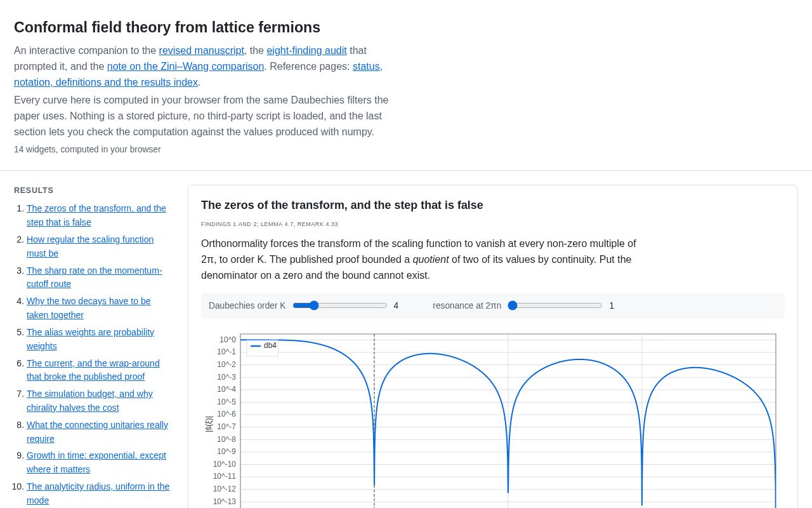The image size is (812, 508).
Task: Click the 10^-13 y-axis tick label
Action: (x=224, y=502)
